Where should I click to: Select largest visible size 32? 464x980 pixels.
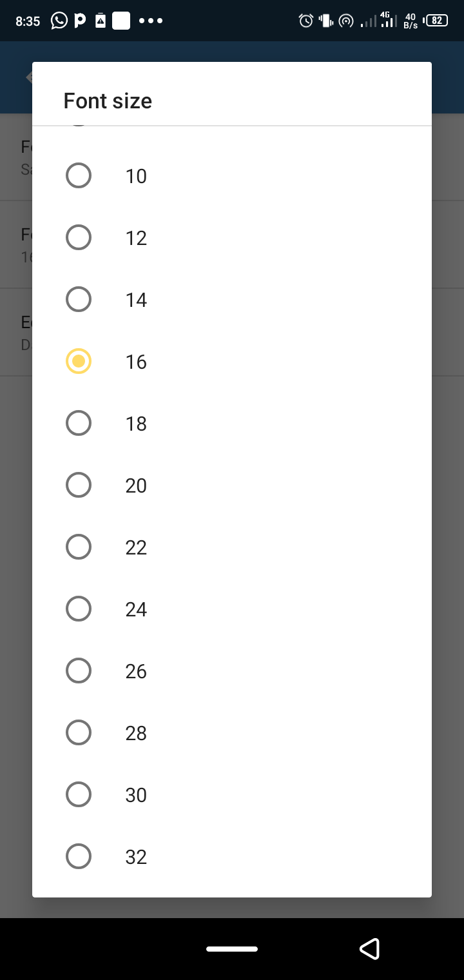[79, 856]
